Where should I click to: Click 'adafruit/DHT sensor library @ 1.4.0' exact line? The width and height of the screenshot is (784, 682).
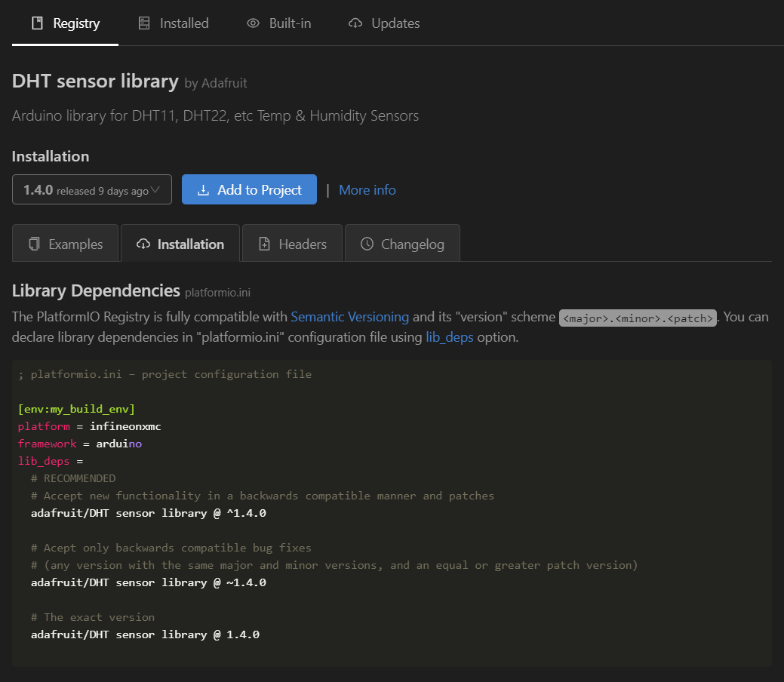click(145, 634)
